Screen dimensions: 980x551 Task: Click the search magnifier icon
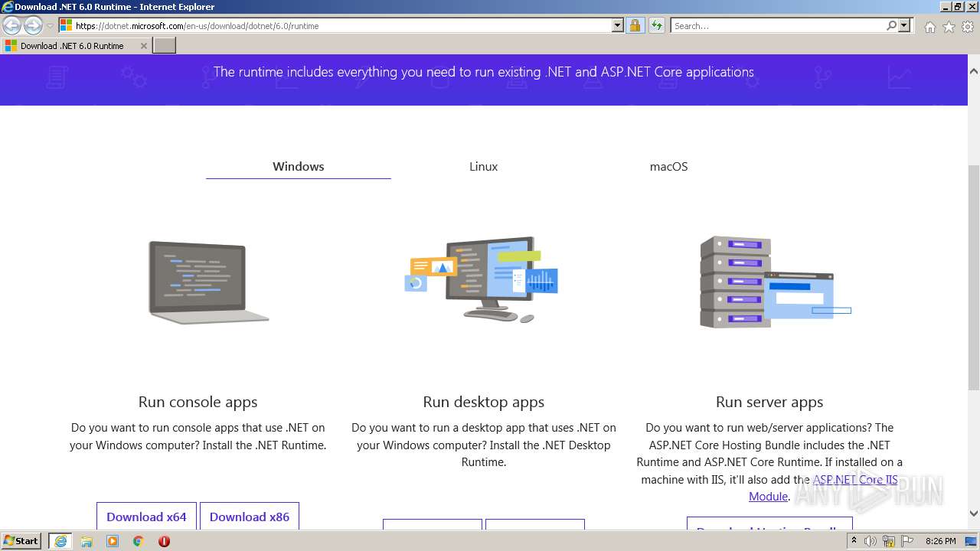tap(892, 26)
